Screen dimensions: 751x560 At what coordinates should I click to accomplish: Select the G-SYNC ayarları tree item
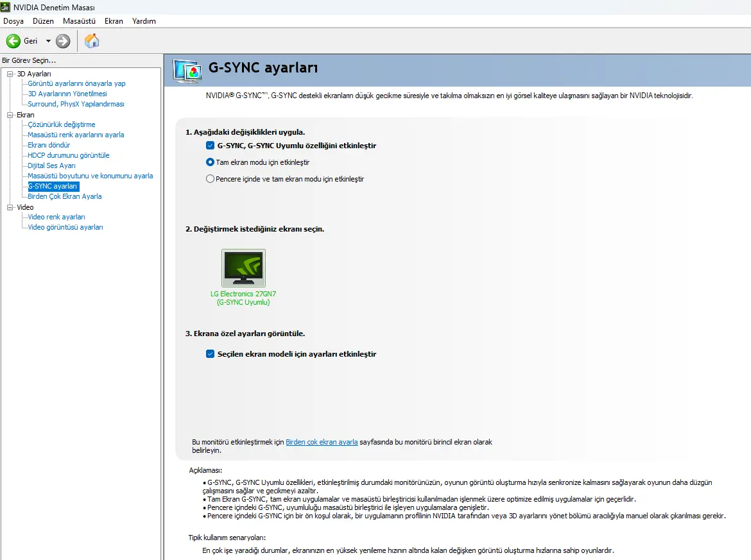click(x=53, y=186)
